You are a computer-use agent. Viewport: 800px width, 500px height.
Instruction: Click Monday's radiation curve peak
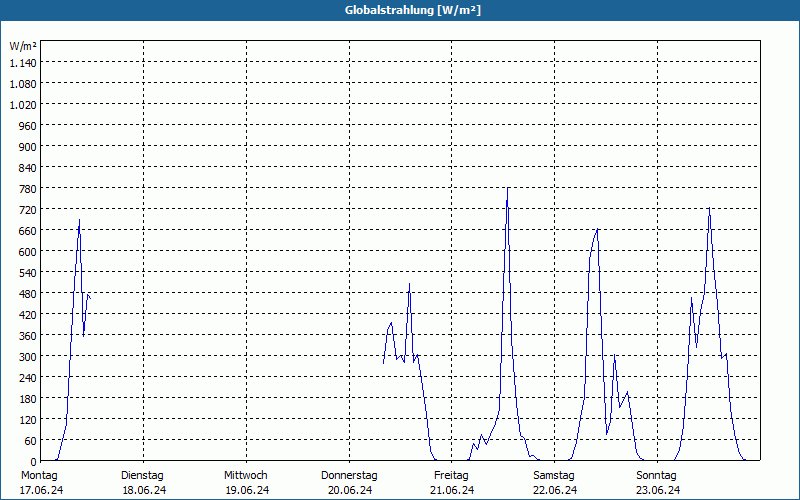[x=79, y=220]
